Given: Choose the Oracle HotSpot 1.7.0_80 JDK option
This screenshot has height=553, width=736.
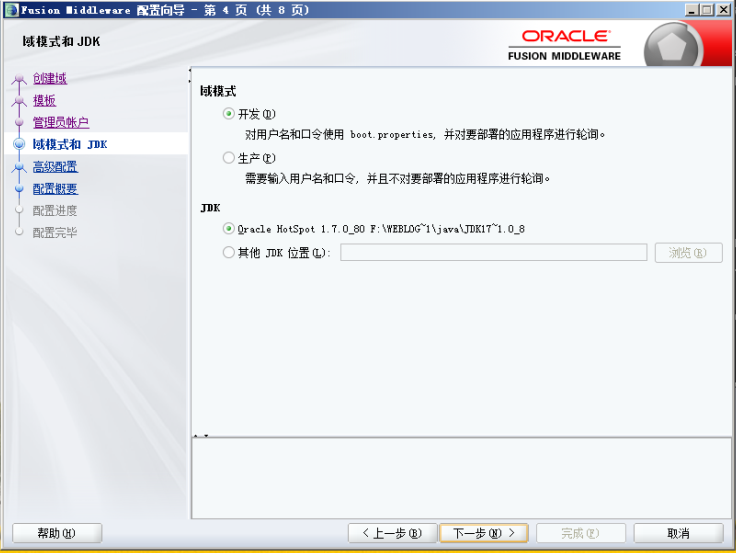Looking at the screenshot, I should coord(229,229).
